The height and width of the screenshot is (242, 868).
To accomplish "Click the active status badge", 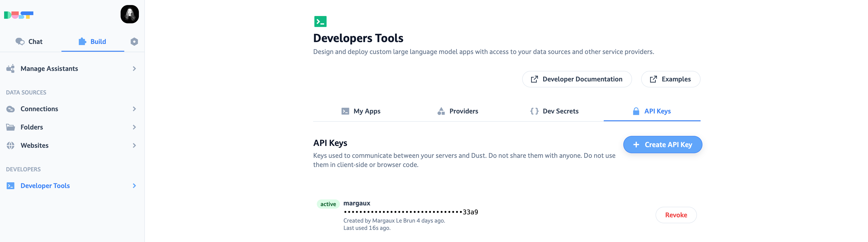I will coord(328,204).
